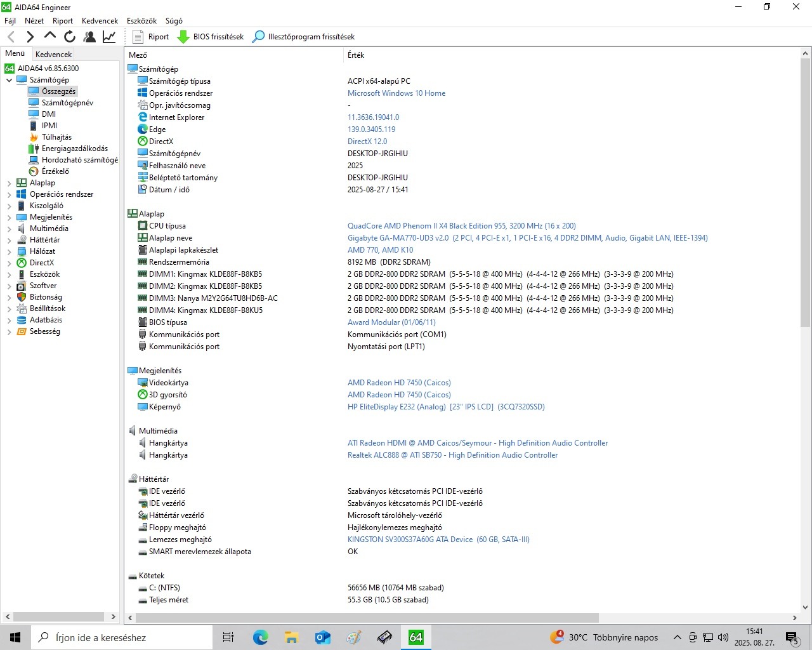Image resolution: width=812 pixels, height=650 pixels.
Task: Select the Adatbázis tree icon
Action: click(x=22, y=320)
